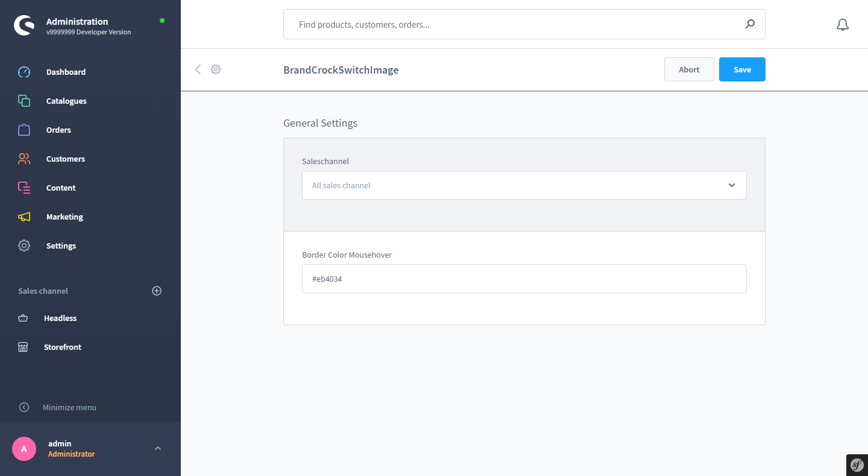Screen dimensions: 868x476
Task: Click the Catalogues icon in sidebar
Action: [x=24, y=101]
